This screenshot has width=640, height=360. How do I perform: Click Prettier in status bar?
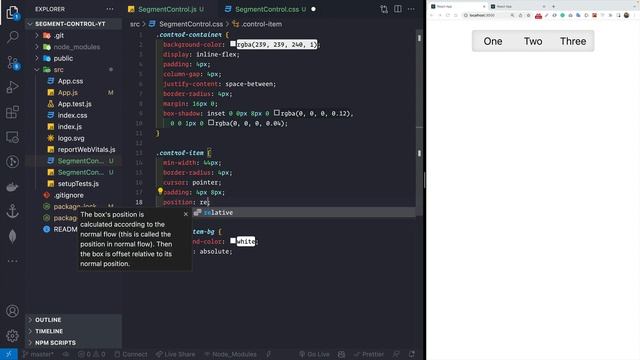(369, 354)
